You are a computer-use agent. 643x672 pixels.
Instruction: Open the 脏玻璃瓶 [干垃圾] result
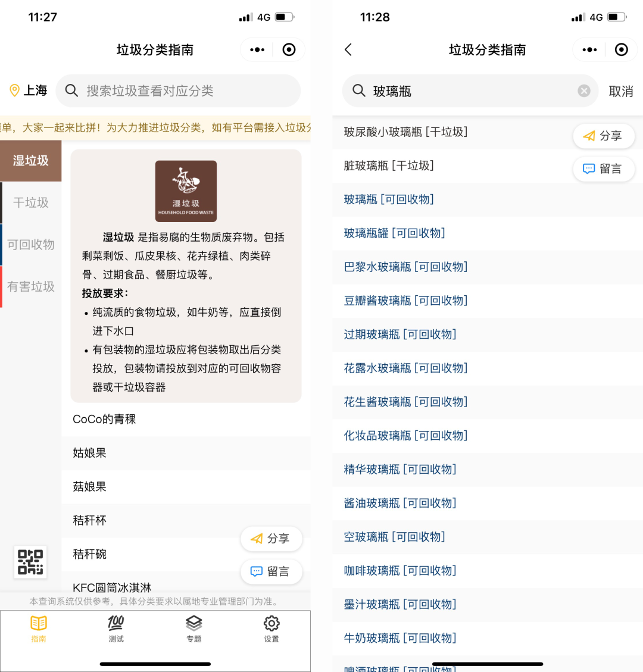[x=389, y=165]
